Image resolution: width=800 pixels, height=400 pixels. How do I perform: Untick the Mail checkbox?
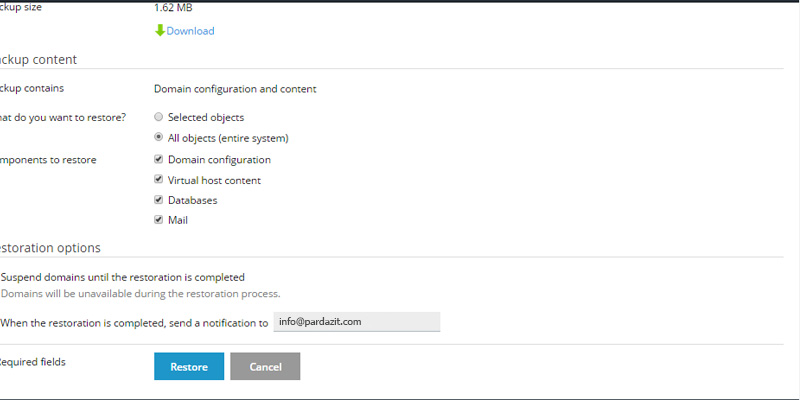(159, 220)
